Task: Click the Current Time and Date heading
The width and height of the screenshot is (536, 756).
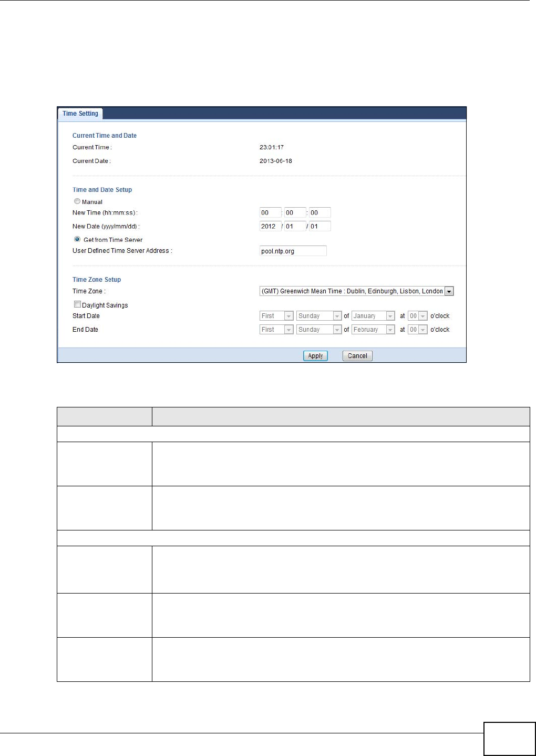Action: pyautogui.click(x=105, y=136)
